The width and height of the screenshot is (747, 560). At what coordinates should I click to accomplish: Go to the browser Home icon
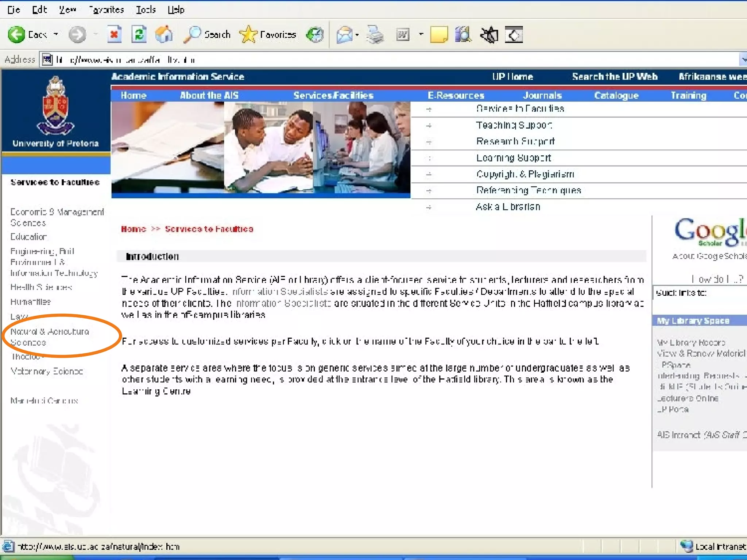pos(164,35)
